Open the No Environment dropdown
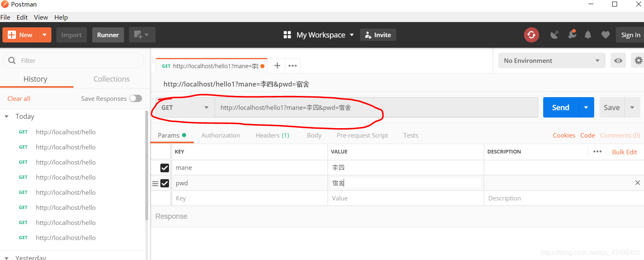The image size is (644, 260). tap(552, 60)
